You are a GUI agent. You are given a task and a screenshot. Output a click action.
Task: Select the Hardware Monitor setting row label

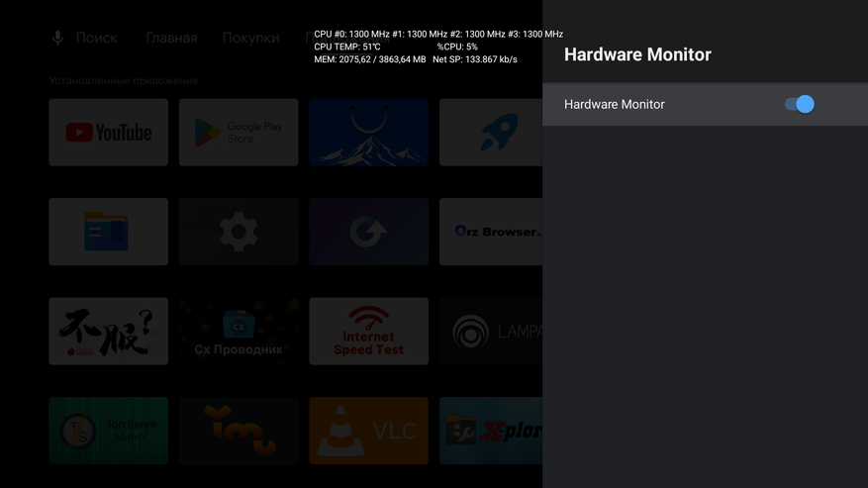click(614, 104)
